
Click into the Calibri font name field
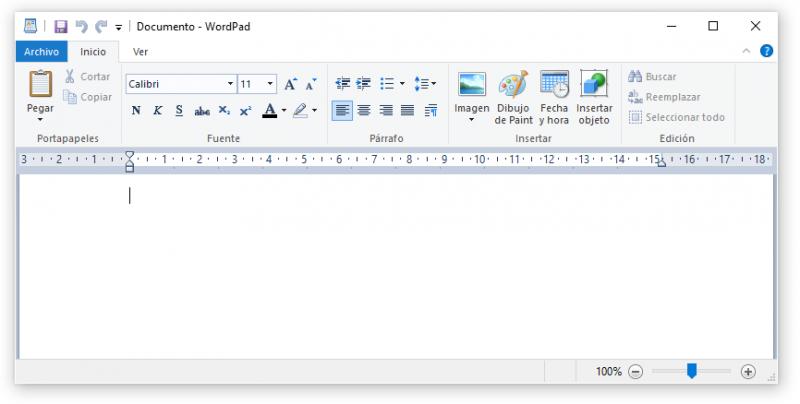(x=176, y=84)
